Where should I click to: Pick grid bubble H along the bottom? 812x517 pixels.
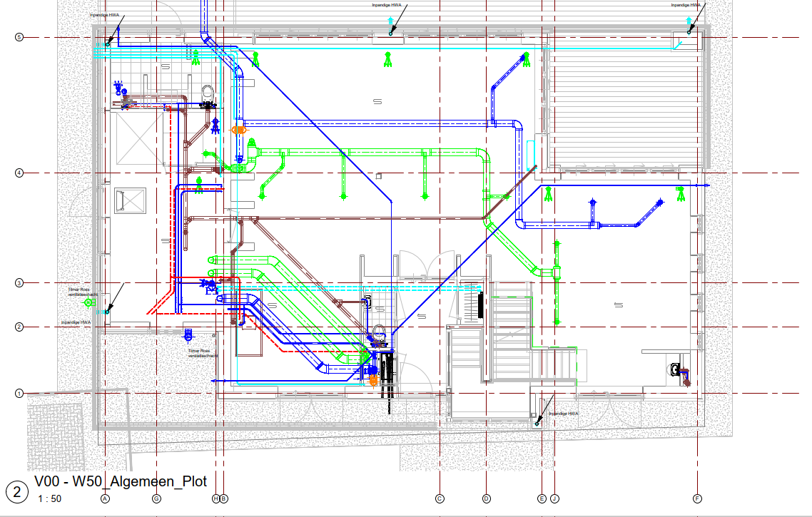(x=215, y=498)
